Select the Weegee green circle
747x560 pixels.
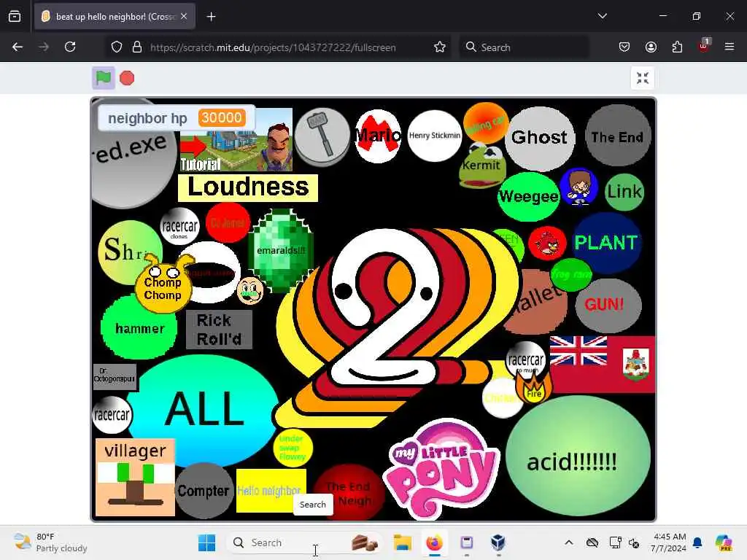pos(528,196)
